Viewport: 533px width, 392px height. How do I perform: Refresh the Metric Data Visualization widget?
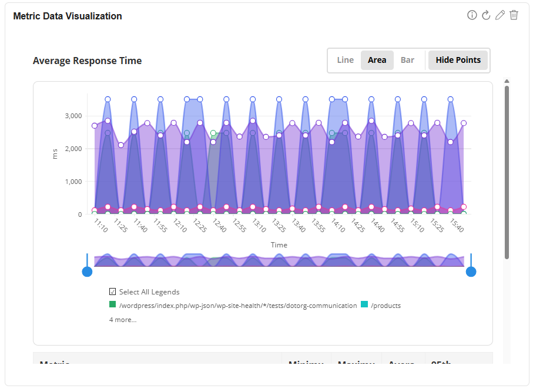tap(486, 15)
